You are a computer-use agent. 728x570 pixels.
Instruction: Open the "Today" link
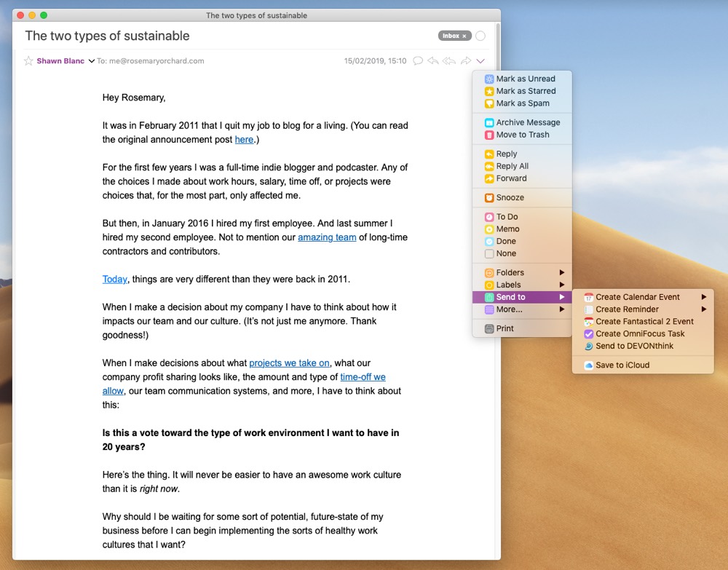115,279
